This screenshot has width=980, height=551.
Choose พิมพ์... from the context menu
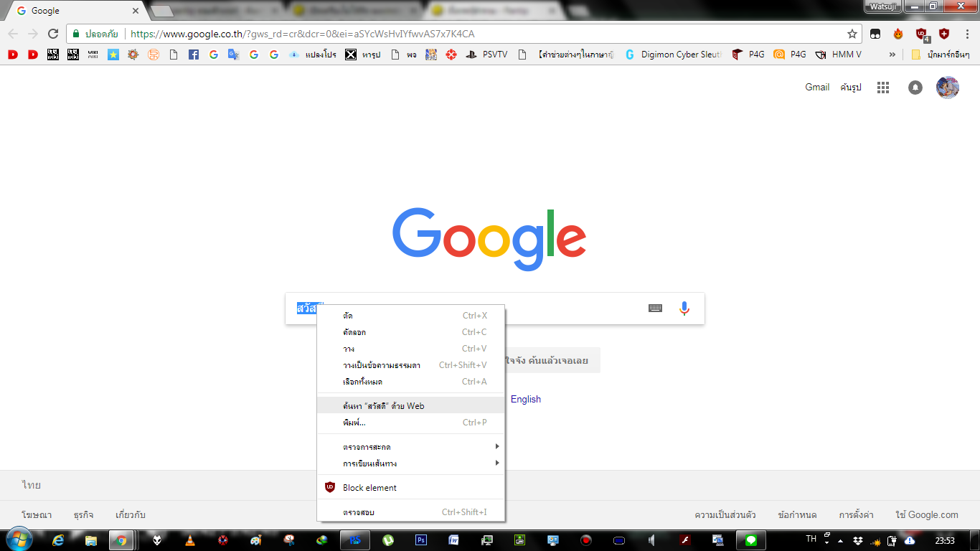pos(411,423)
